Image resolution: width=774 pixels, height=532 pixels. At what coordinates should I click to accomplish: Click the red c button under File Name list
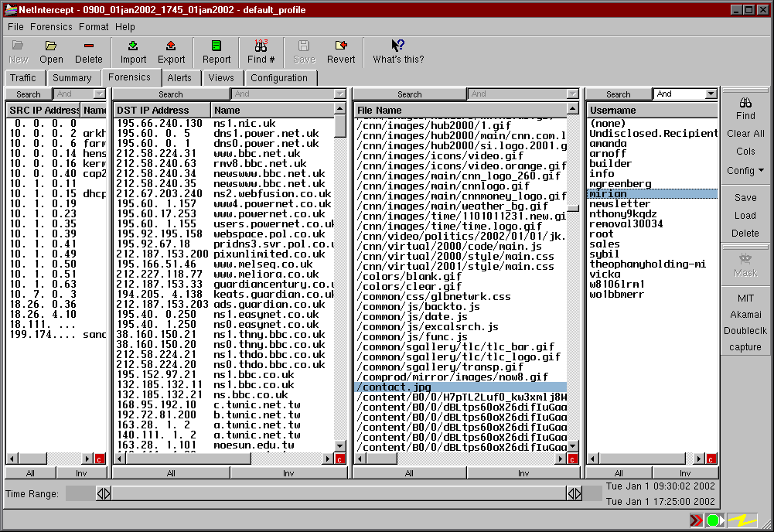pyautogui.click(x=573, y=459)
